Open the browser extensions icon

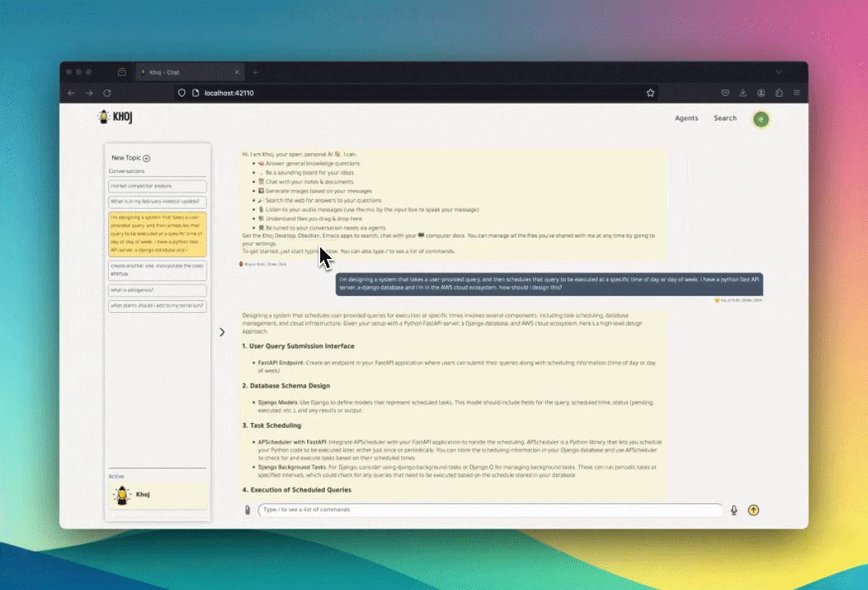pyautogui.click(x=779, y=93)
